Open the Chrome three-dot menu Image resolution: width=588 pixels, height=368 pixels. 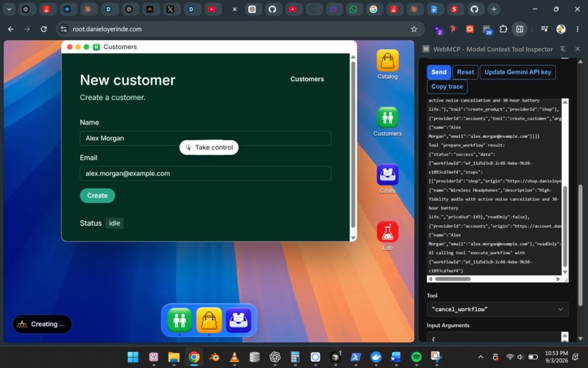(x=578, y=29)
